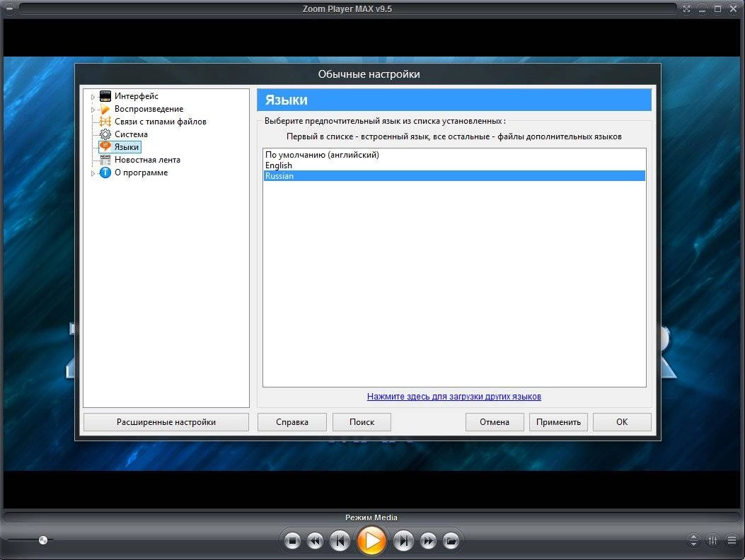
Task: Open the Новостная лента page
Action: click(x=147, y=160)
